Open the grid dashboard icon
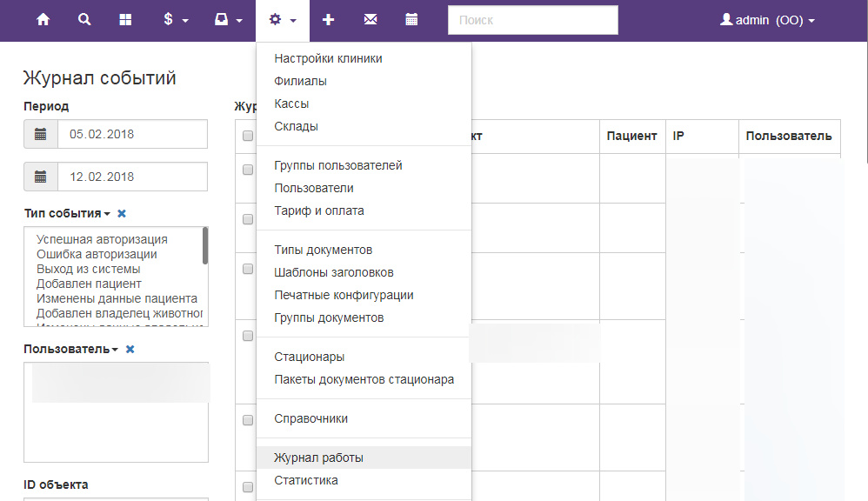Viewport: 868px width, 501px height. click(x=125, y=20)
